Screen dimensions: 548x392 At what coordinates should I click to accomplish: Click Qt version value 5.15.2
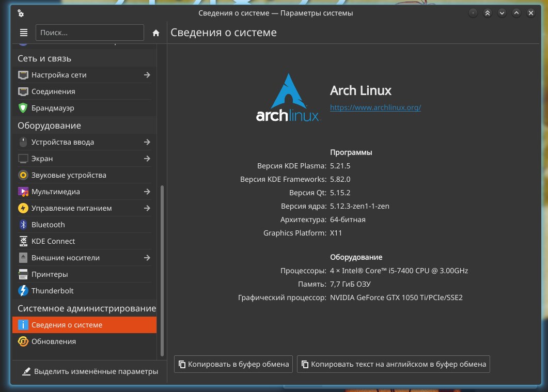[340, 193]
